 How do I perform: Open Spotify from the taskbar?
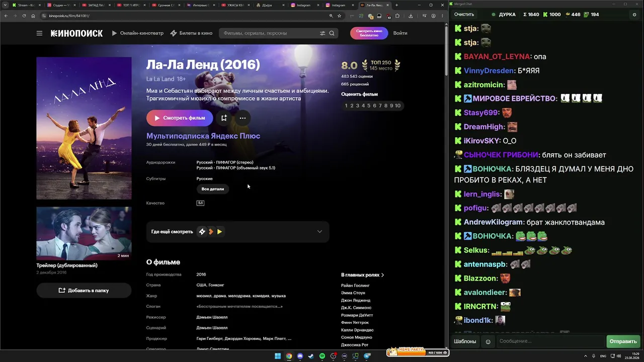(322, 356)
